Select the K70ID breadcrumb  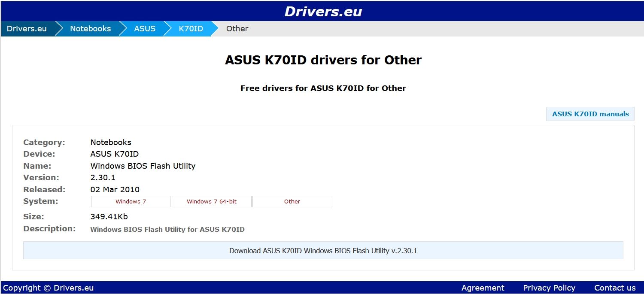[x=191, y=29]
